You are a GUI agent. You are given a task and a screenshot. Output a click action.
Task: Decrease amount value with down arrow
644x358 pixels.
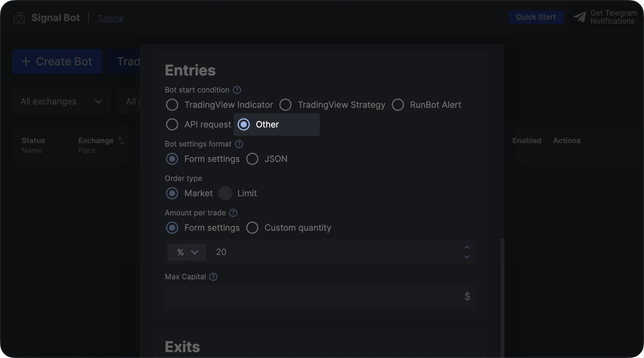click(467, 257)
